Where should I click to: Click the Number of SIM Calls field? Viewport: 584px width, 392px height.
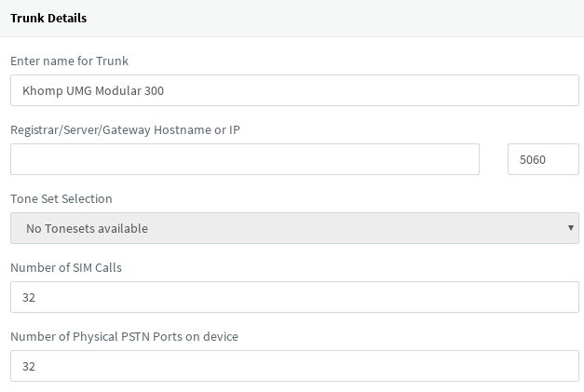click(x=294, y=297)
